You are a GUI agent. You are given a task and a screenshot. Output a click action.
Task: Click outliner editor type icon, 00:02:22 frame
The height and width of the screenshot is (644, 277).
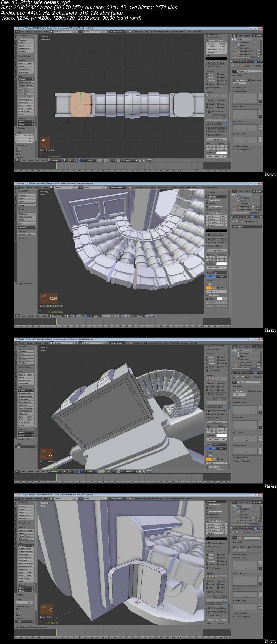(235, 35)
